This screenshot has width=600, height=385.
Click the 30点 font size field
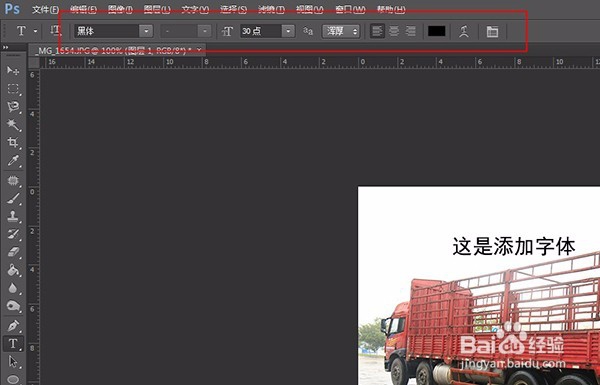[x=261, y=31]
